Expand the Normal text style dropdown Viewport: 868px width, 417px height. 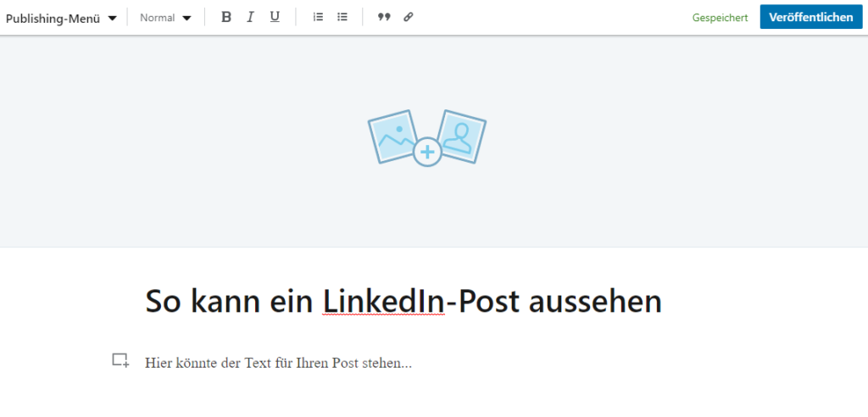[x=165, y=18]
